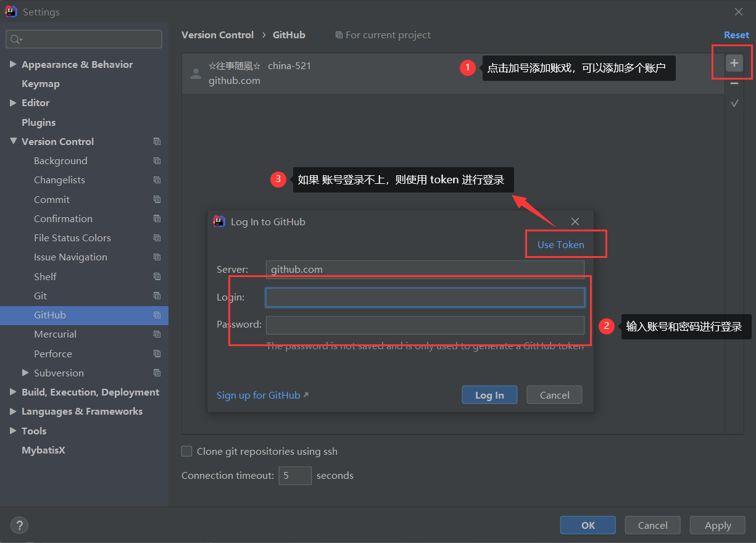Close the Settings window
The width and height of the screenshot is (756, 543).
(x=739, y=12)
